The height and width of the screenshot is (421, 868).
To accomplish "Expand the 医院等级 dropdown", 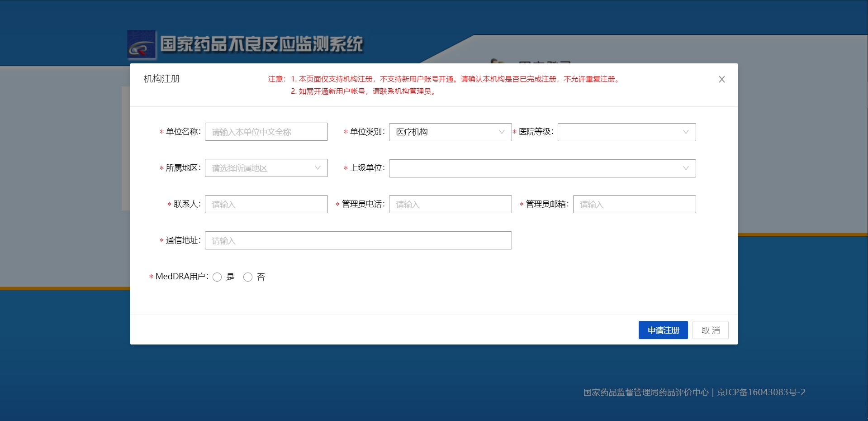I will (x=627, y=132).
